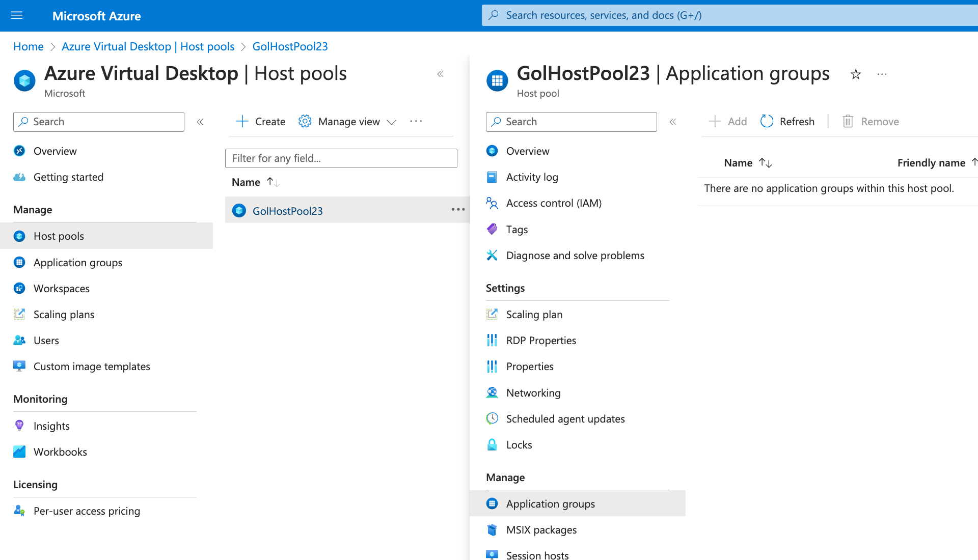This screenshot has height=560, width=978.
Task: Open the more options ellipsis beside the favorite star
Action: (x=882, y=74)
